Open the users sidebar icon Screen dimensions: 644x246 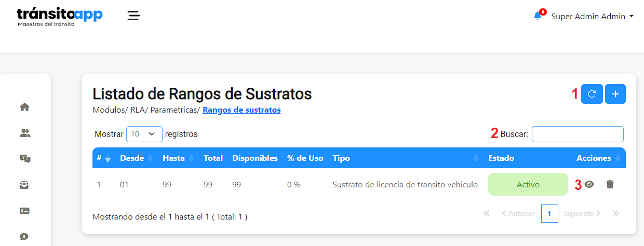tap(25, 133)
